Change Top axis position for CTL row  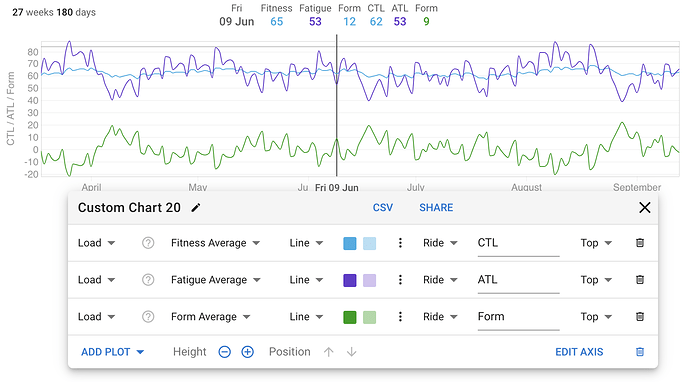coord(596,243)
